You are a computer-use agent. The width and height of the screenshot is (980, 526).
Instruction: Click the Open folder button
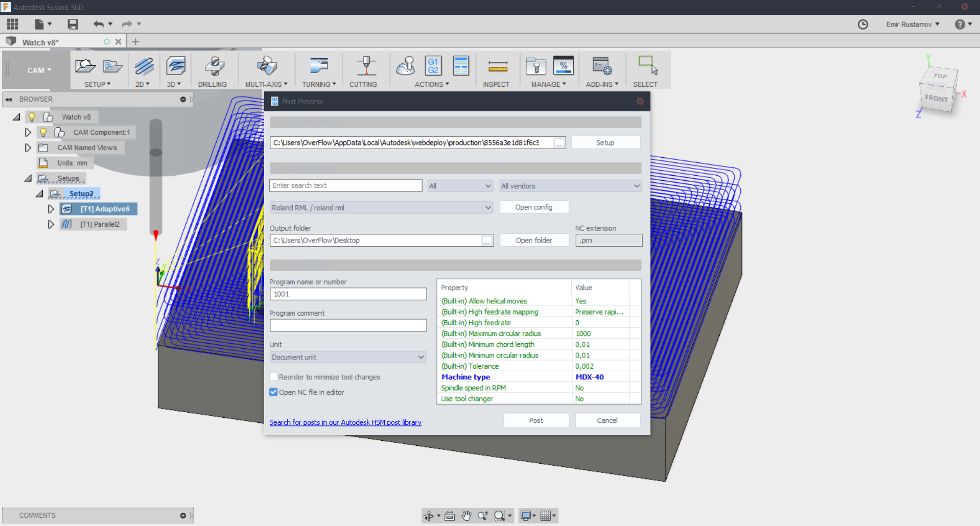click(534, 240)
